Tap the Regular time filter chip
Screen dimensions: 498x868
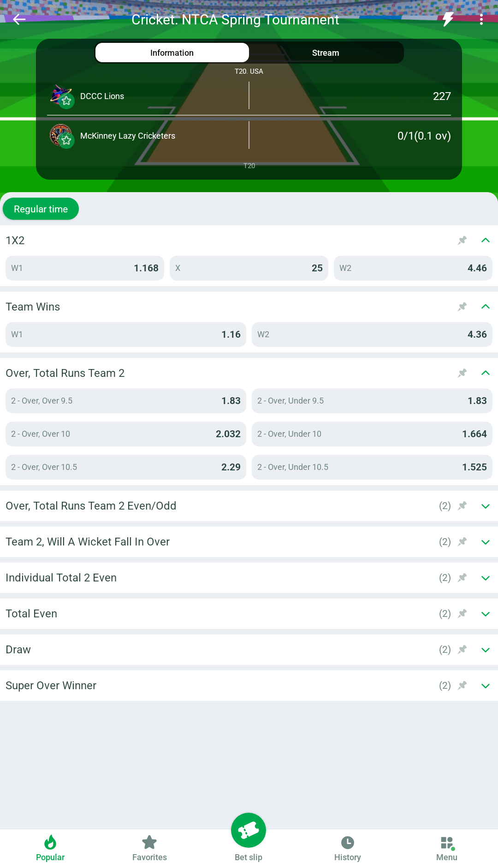(x=41, y=209)
